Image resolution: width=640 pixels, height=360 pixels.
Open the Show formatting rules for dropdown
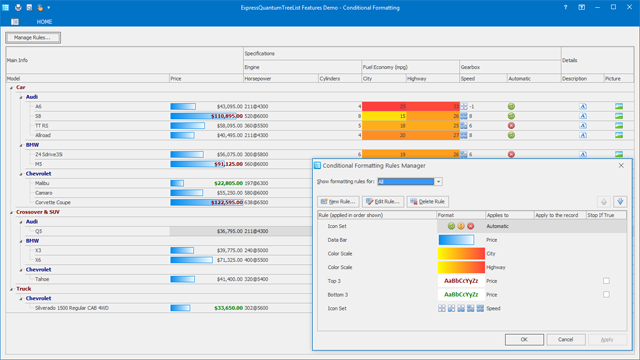pyautogui.click(x=438, y=182)
